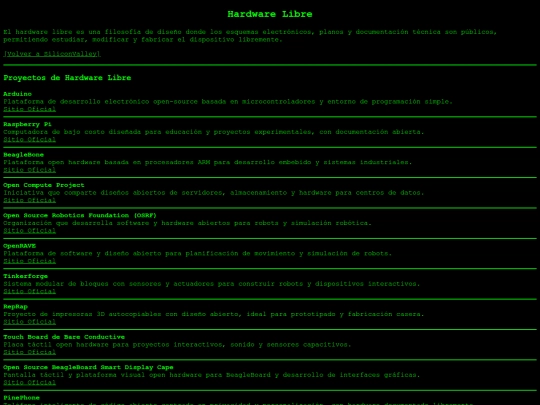Visit BeagleBone's Sitio Oficial link
540x405 pixels.
[x=30, y=170]
